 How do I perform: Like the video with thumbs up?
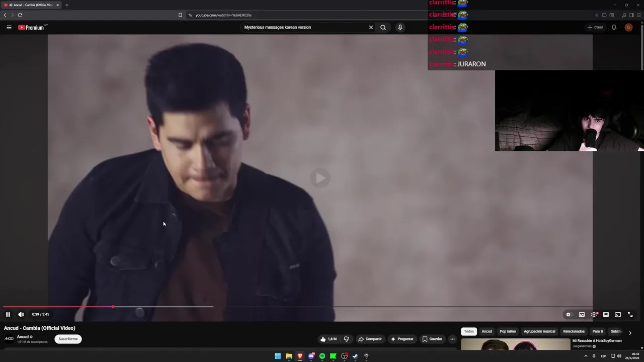pos(329,339)
